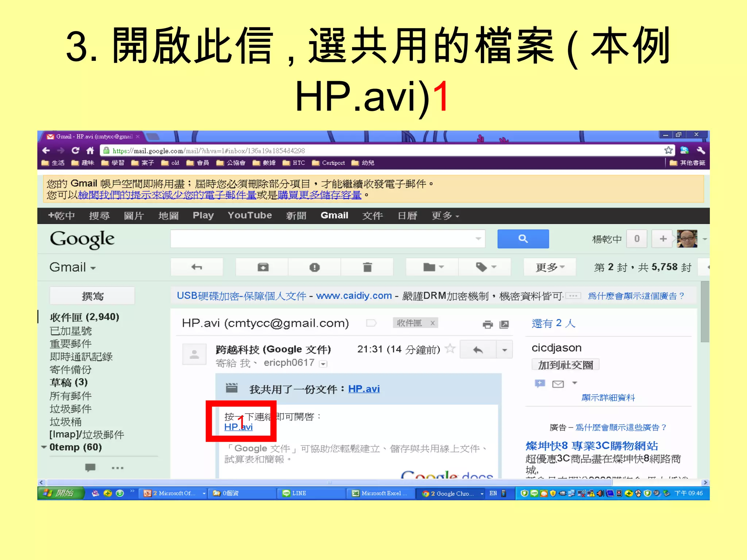Screen dimensions: 747x560
Task: Open the share plus button beside the profile
Action: click(663, 239)
